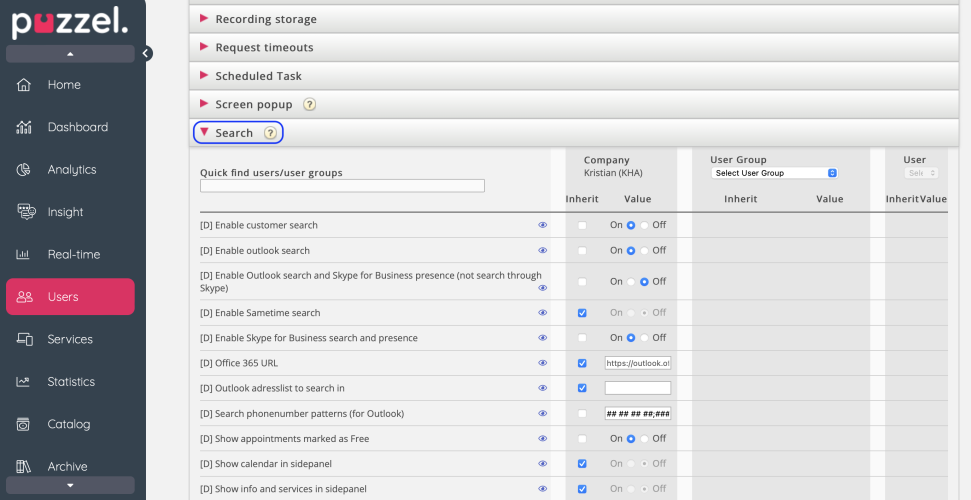Set Enable outlook search to Off
This screenshot has width=971, height=500.
pos(644,251)
